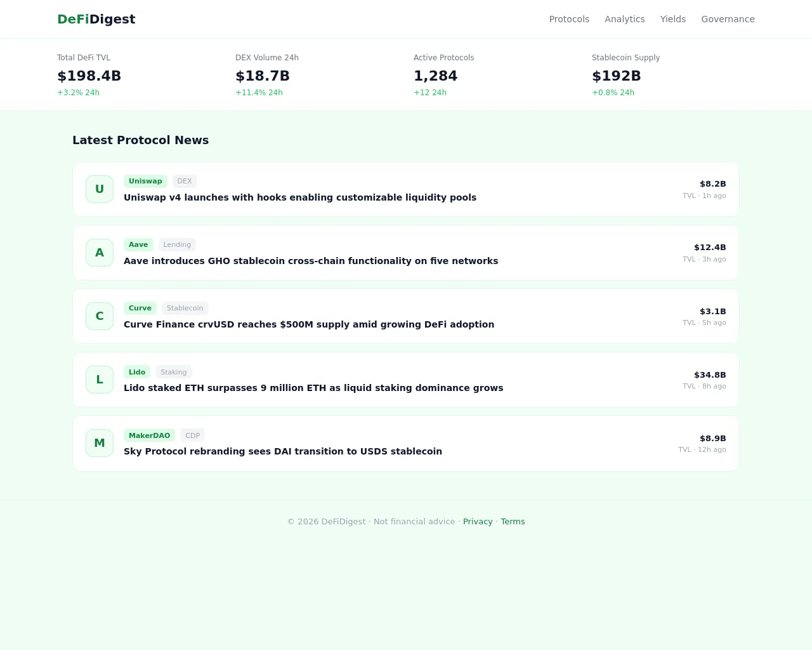This screenshot has width=812, height=650.
Task: Click the $3.1B TVL figure
Action: point(713,312)
